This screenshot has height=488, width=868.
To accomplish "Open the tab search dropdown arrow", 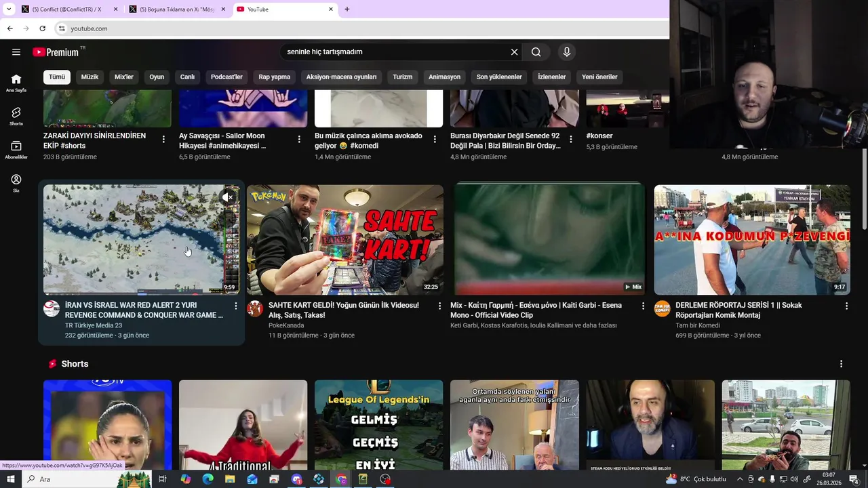I will [x=9, y=9].
